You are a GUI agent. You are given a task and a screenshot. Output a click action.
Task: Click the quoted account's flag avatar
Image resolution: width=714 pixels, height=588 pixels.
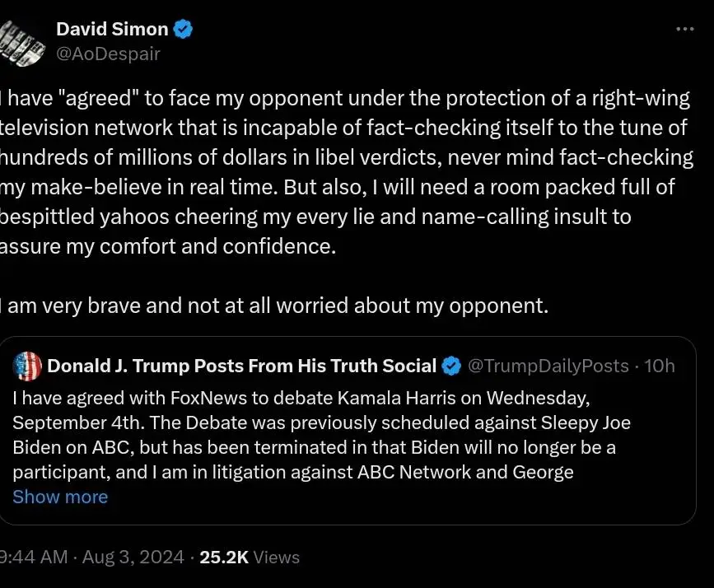point(28,366)
